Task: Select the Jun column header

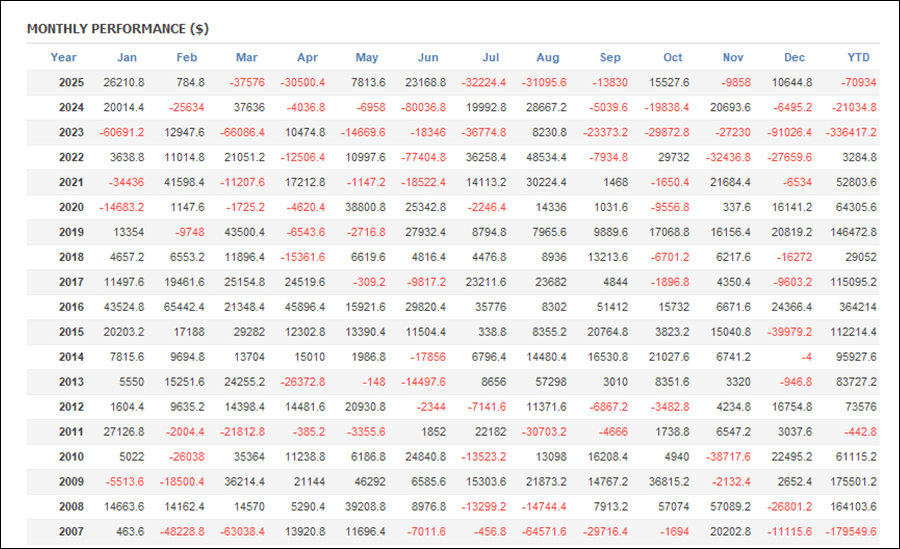Action: pyautogui.click(x=427, y=57)
